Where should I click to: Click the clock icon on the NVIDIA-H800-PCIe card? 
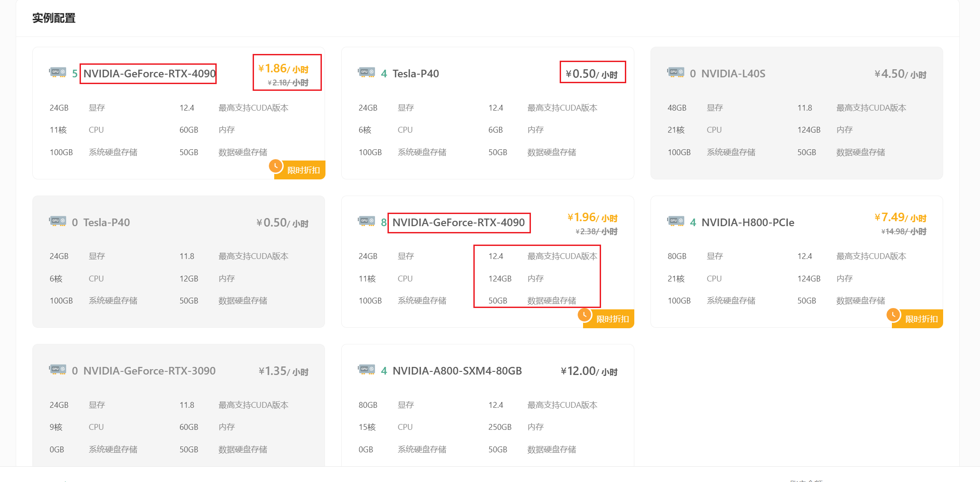893,315
